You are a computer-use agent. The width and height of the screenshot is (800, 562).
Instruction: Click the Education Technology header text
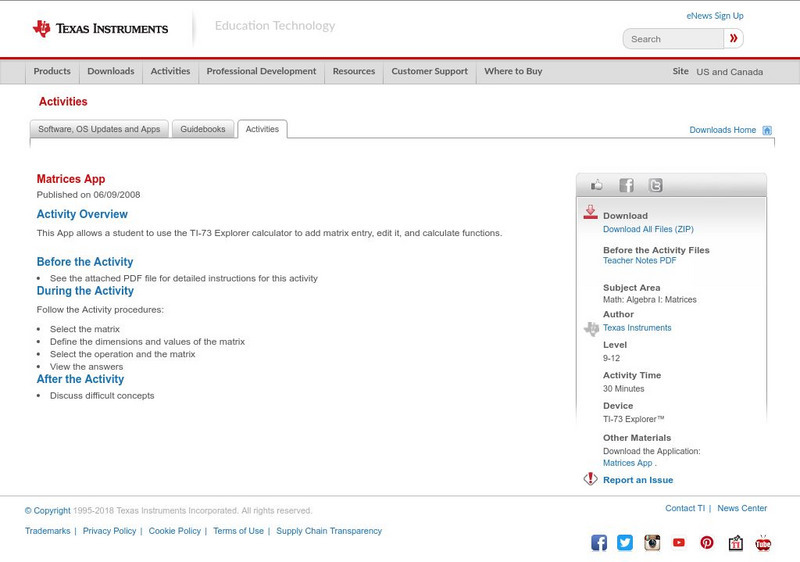[x=275, y=25]
